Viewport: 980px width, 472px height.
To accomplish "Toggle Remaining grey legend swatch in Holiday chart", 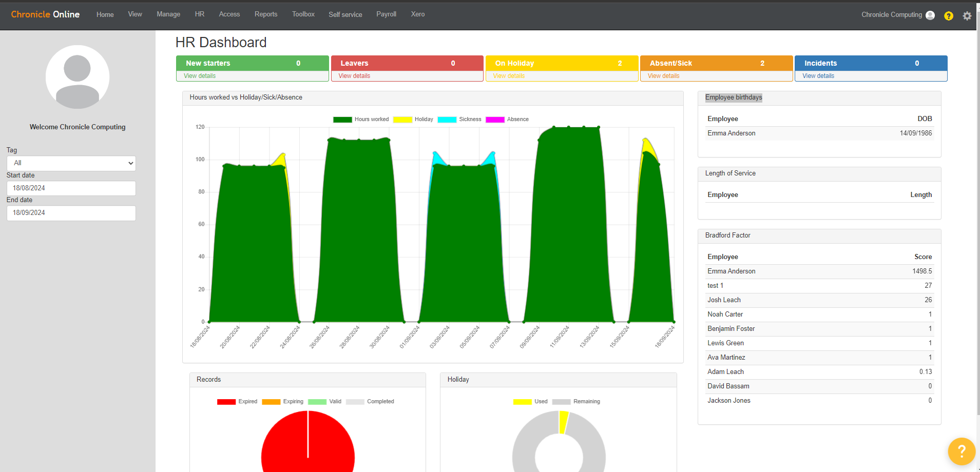I will [x=562, y=402].
